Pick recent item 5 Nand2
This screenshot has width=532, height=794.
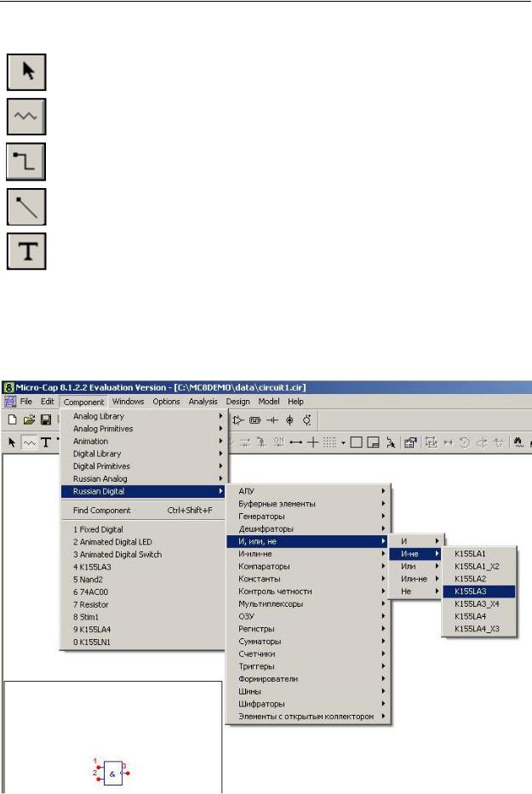coord(142,580)
